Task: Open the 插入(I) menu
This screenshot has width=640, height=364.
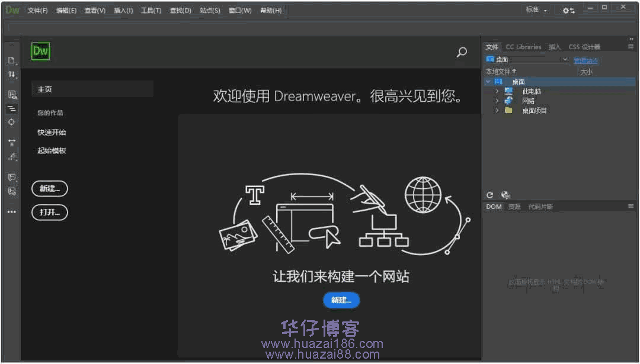Action: (123, 11)
